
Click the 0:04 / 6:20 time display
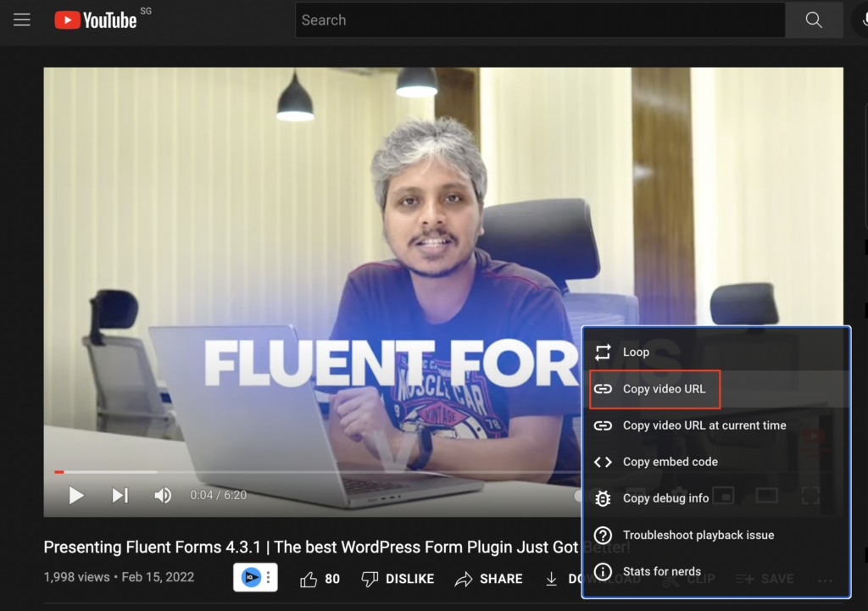click(x=218, y=495)
